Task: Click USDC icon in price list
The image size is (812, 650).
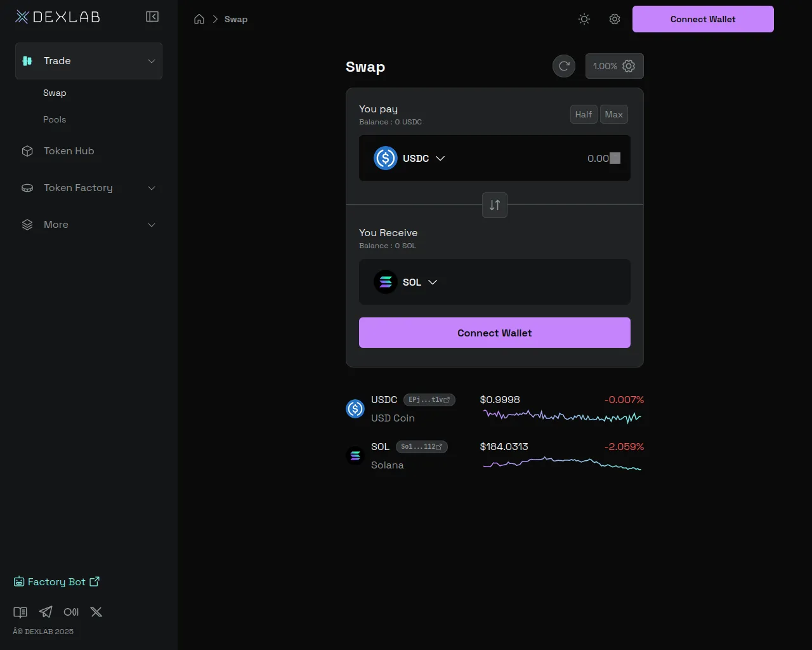Action: [x=355, y=409]
